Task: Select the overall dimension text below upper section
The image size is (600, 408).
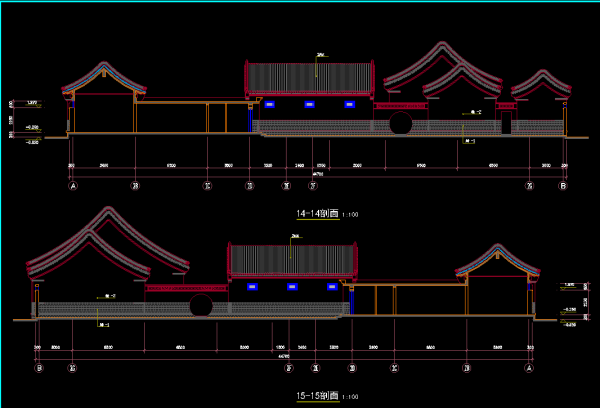Action: (x=318, y=174)
